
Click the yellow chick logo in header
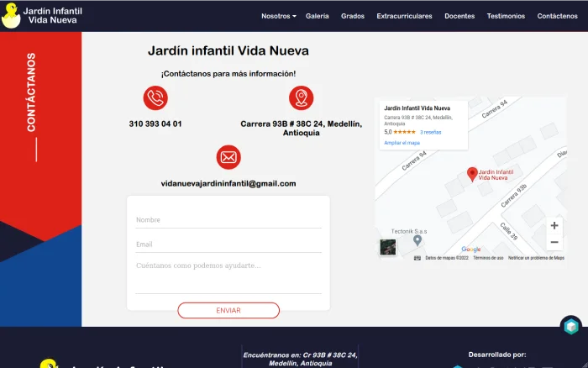coord(11,15)
